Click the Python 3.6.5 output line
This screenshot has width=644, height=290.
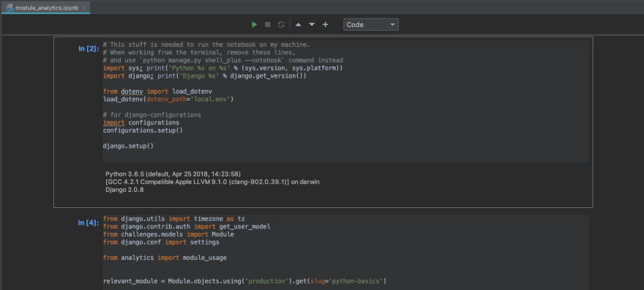point(173,174)
